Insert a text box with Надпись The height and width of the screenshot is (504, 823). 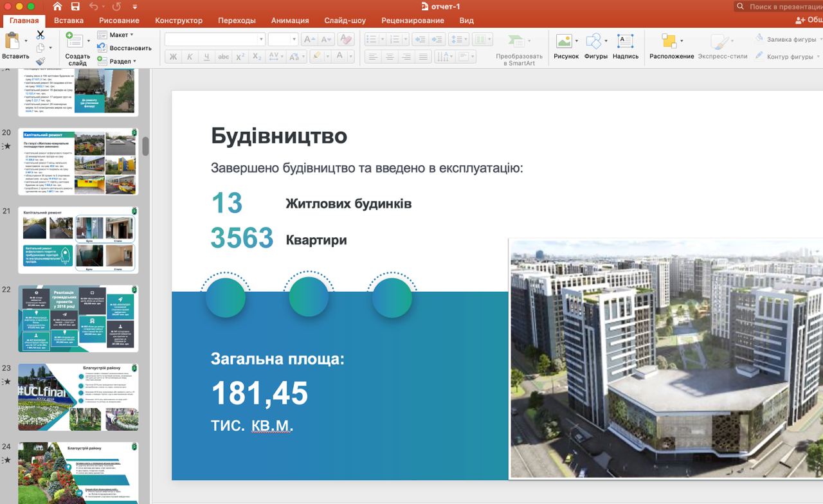(x=625, y=41)
